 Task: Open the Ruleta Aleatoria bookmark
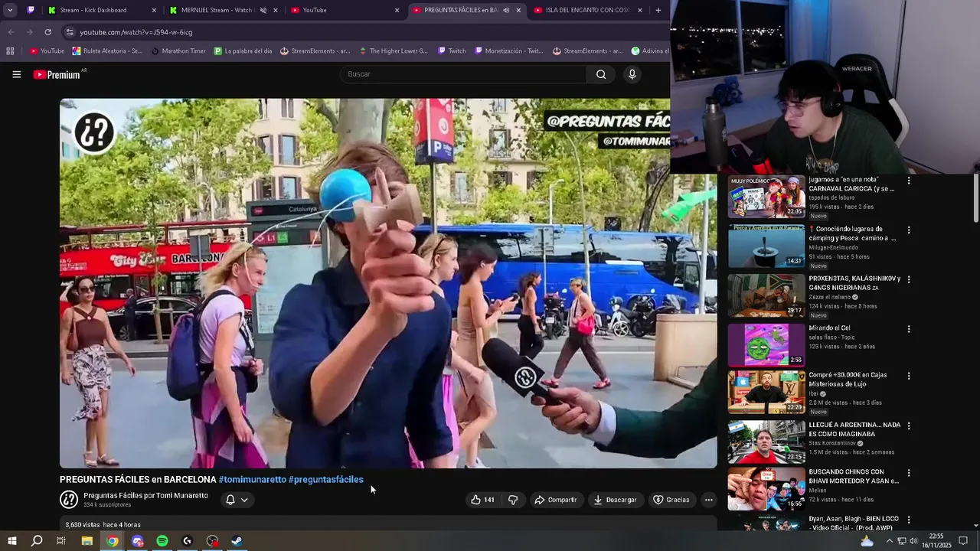107,51
